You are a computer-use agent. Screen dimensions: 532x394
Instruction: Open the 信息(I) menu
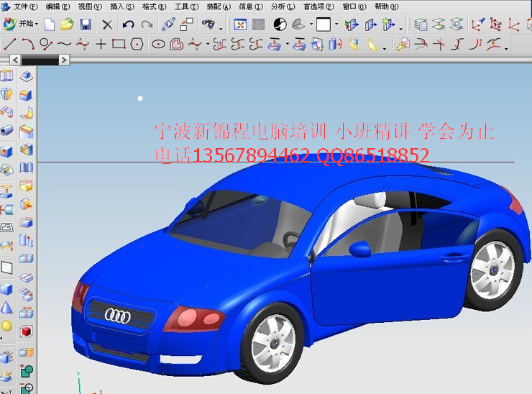coord(251,6)
